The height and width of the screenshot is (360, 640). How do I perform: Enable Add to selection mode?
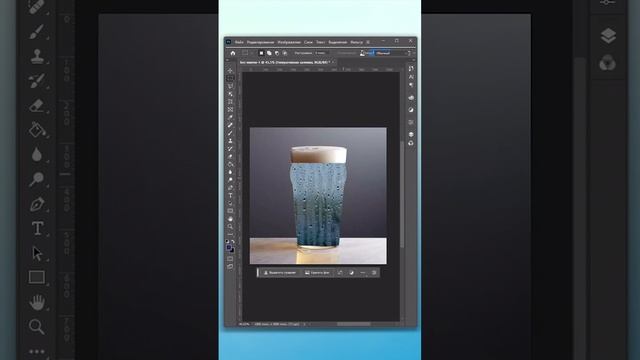pyautogui.click(x=269, y=53)
